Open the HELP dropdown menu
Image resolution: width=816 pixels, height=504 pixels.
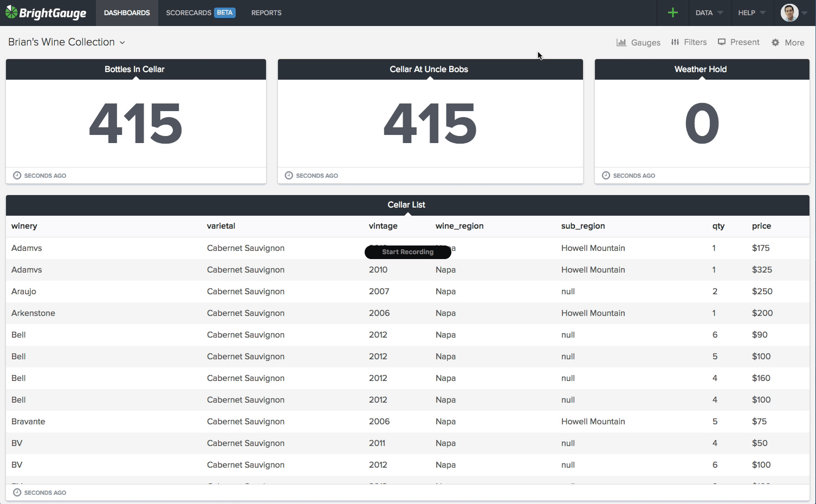click(x=752, y=12)
